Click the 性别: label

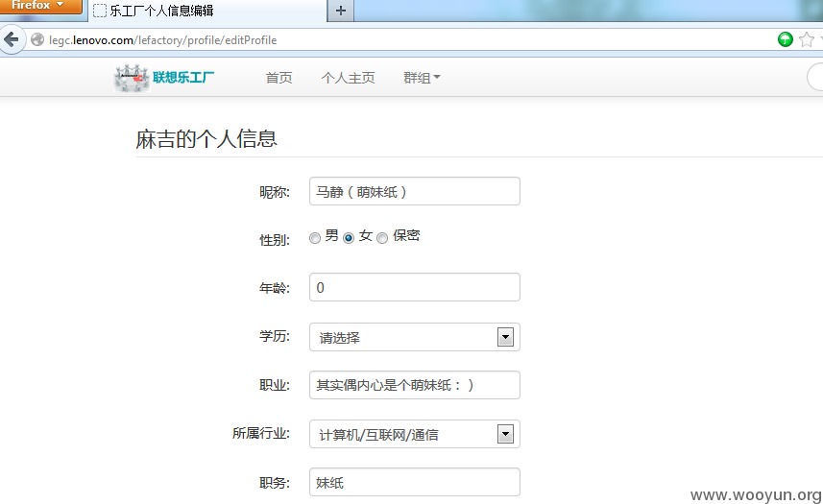pos(275,240)
